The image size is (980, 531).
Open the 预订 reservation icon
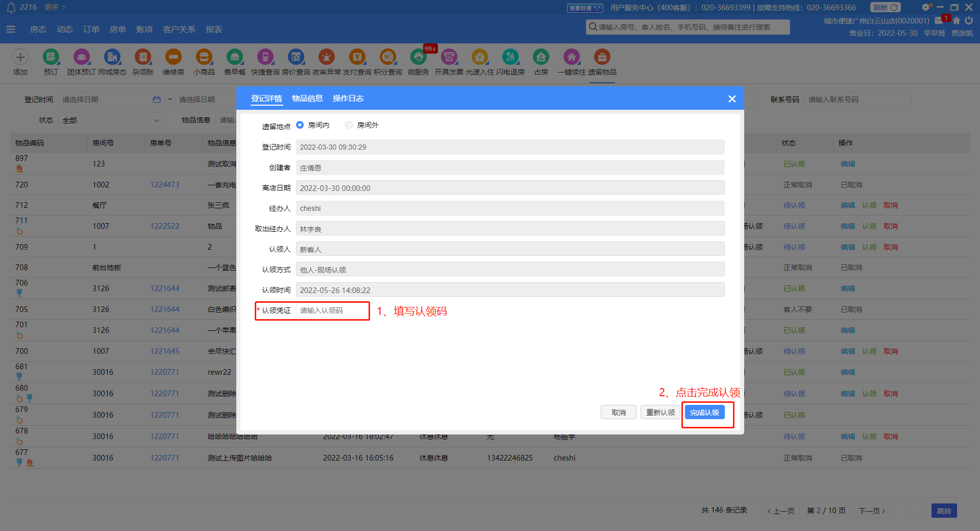[51, 57]
